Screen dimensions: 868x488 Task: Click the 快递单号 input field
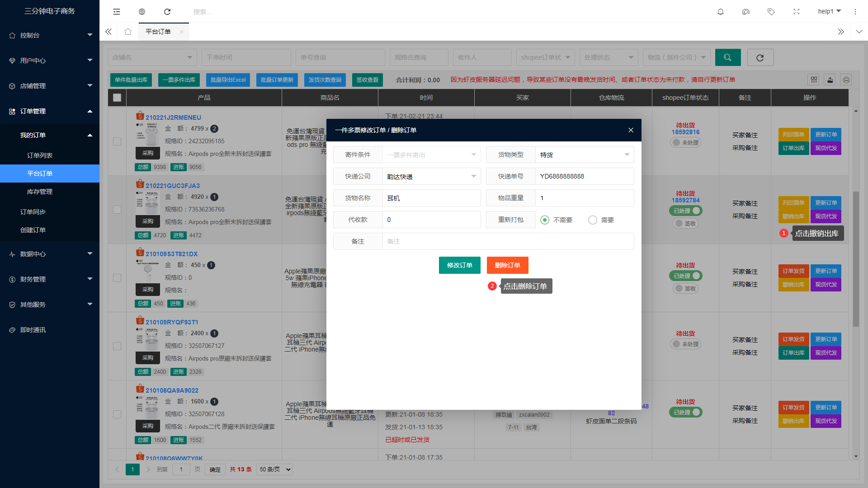coord(584,177)
